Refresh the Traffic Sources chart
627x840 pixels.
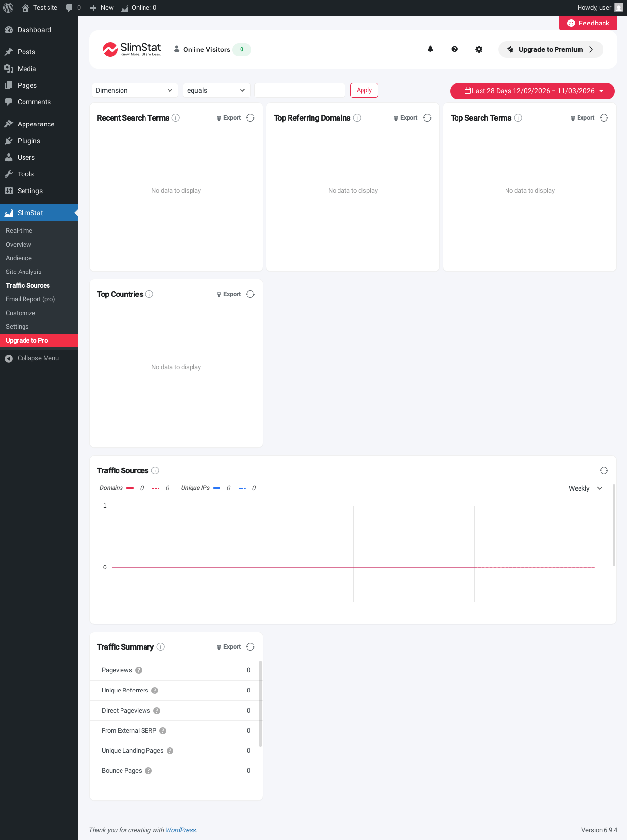604,470
